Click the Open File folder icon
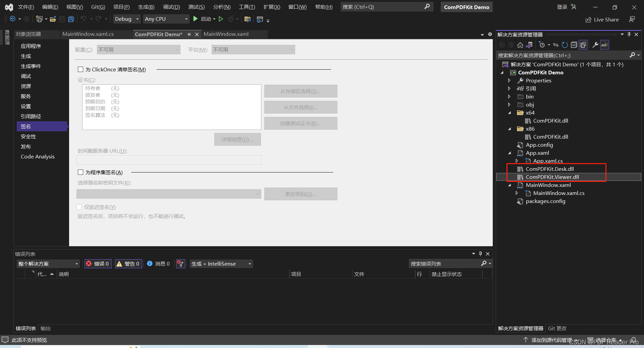 pos(53,19)
